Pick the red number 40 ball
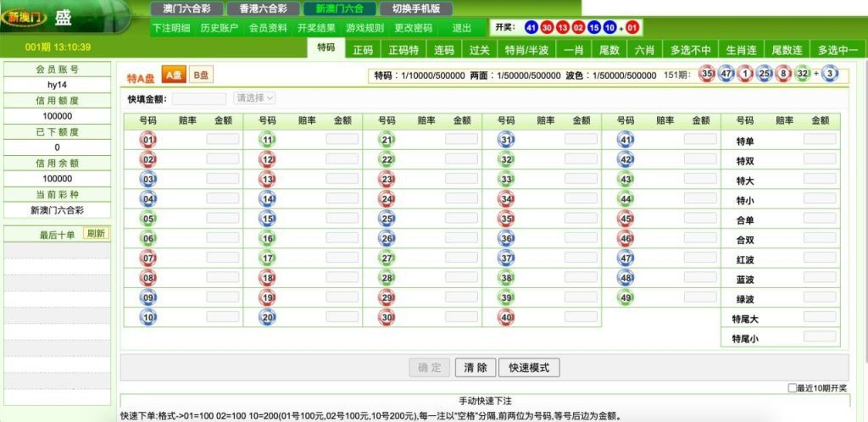Image resolution: width=868 pixels, height=422 pixels. [507, 318]
